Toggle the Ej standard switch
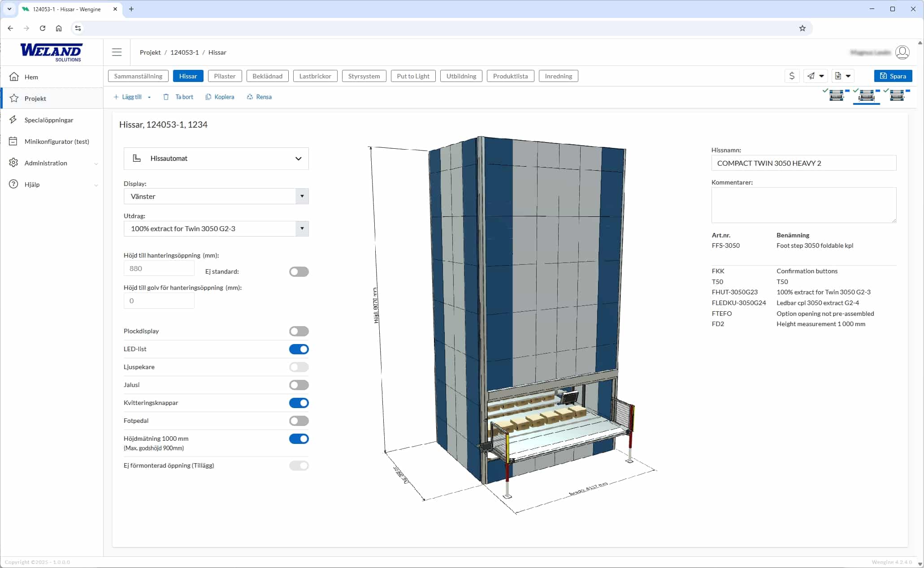Viewport: 924px width, 568px height. [299, 271]
